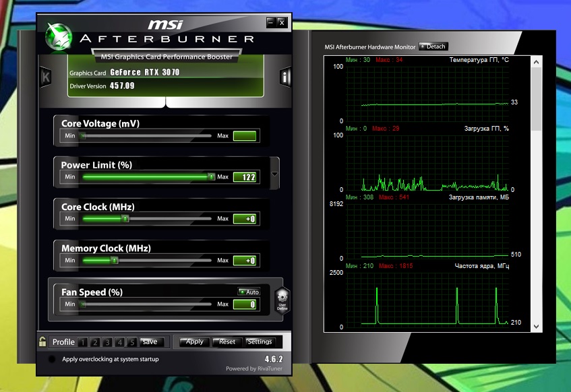The image size is (571, 392).
Task: Click the Fan Speed (%) label
Action: [x=92, y=292]
